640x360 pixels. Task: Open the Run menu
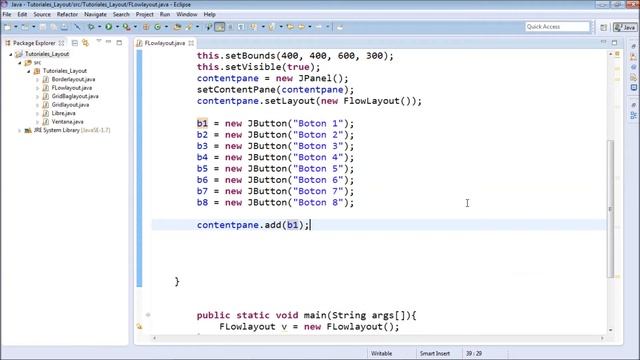(165, 14)
